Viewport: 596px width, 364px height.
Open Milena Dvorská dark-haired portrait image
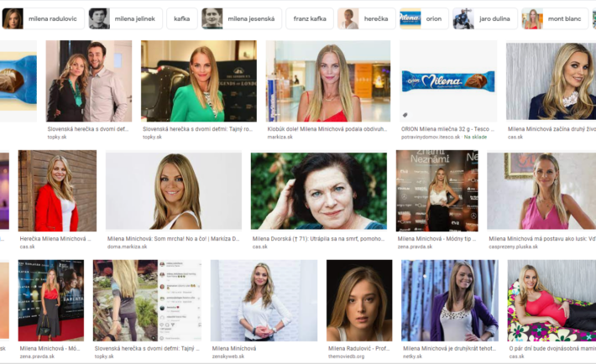pyautogui.click(x=319, y=190)
